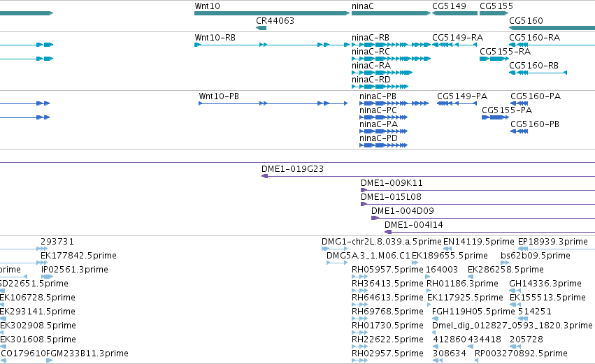Select clone DME1-019G23
Screen dimensions: 595x364
428,176
